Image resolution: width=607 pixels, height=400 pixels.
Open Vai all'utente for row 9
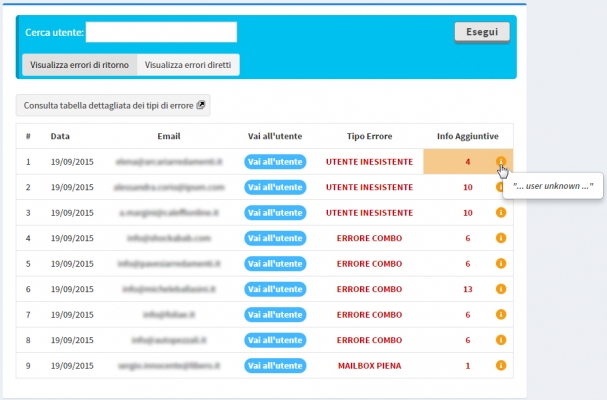click(274, 366)
